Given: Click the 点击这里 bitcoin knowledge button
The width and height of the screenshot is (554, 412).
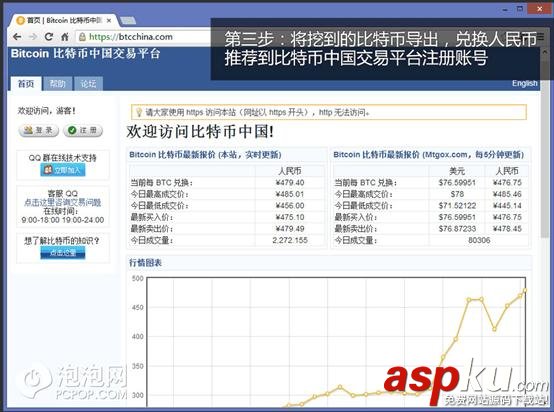Looking at the screenshot, I should (63, 253).
